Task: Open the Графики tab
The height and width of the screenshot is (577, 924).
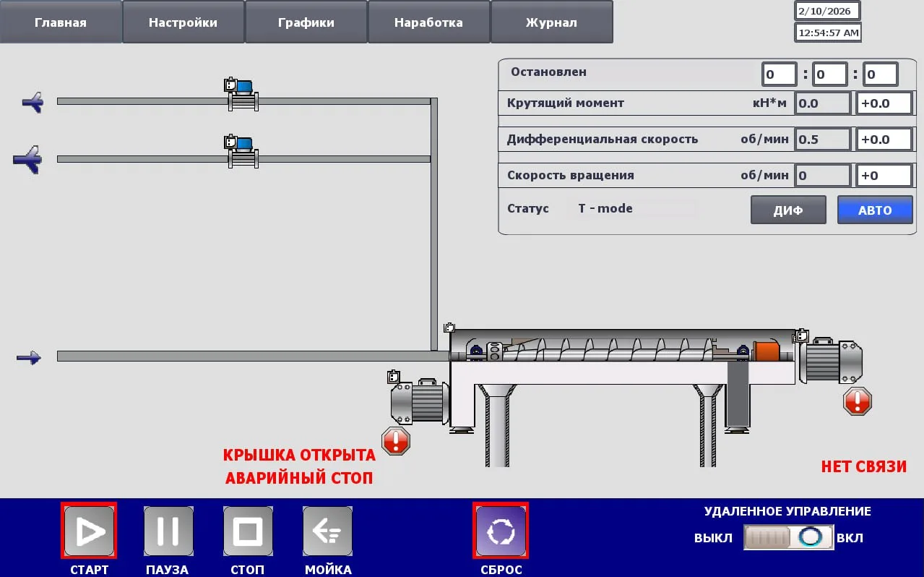Action: [306, 22]
